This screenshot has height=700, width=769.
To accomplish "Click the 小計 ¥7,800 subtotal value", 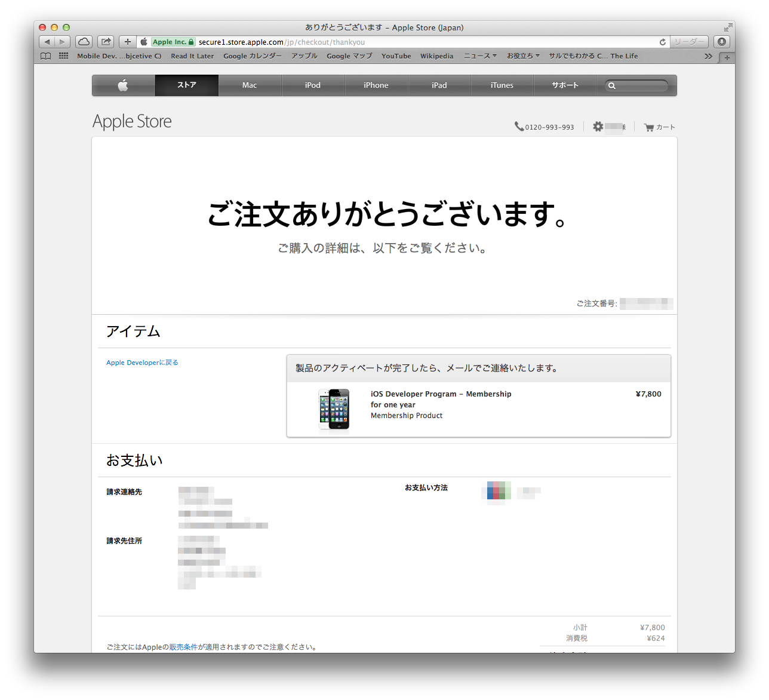I will pyautogui.click(x=652, y=628).
